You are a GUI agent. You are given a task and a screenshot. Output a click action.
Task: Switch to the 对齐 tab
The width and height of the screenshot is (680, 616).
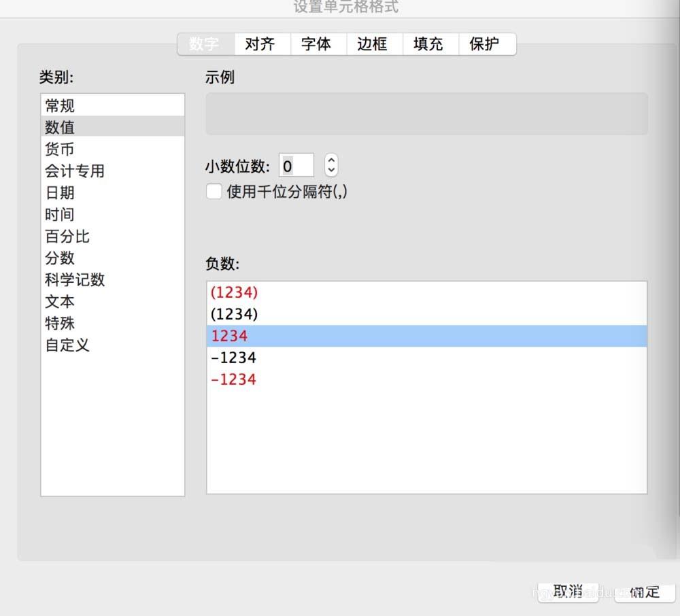click(x=261, y=44)
